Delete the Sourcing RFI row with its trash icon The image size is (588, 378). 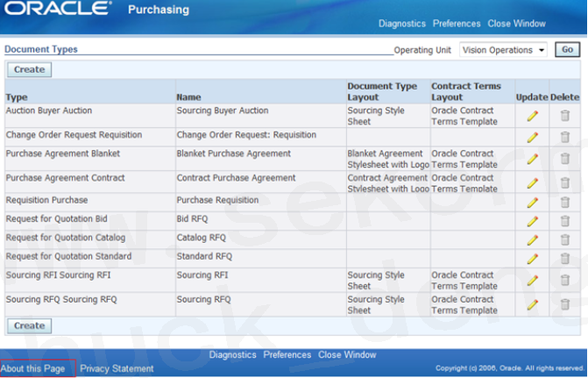tap(565, 280)
